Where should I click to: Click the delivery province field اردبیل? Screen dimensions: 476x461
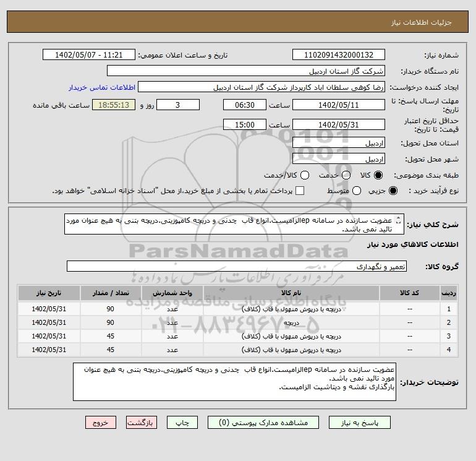pos(339,143)
